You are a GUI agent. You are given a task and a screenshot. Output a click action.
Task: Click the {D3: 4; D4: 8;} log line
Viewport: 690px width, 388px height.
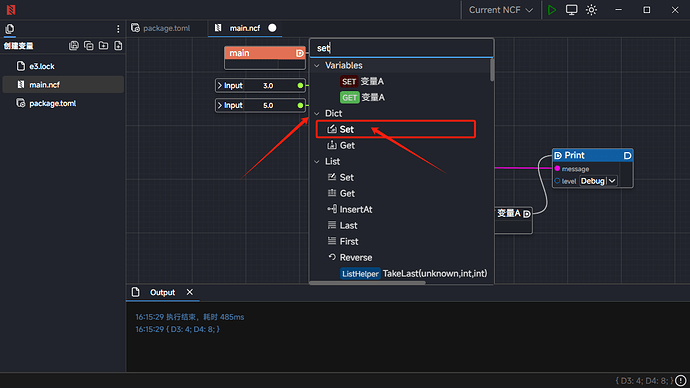177,329
